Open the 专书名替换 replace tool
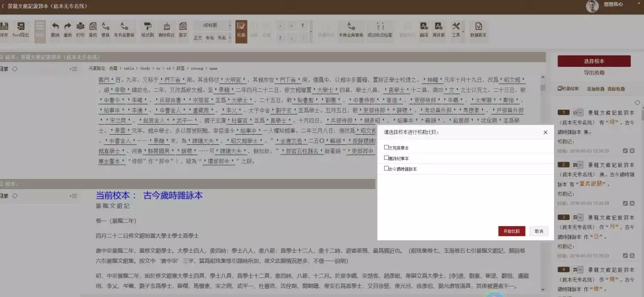 [x=124, y=30]
